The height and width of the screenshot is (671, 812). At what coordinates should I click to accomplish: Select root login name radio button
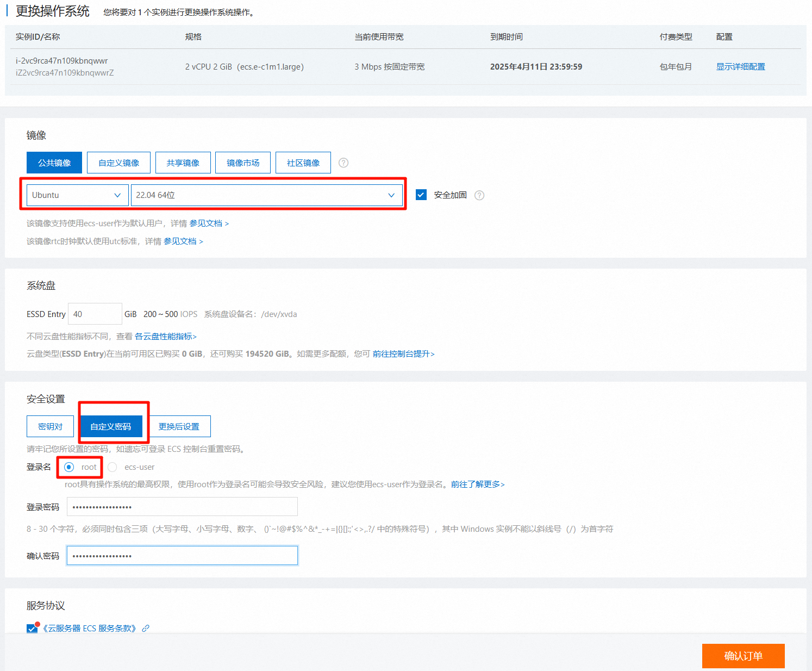pyautogui.click(x=69, y=467)
